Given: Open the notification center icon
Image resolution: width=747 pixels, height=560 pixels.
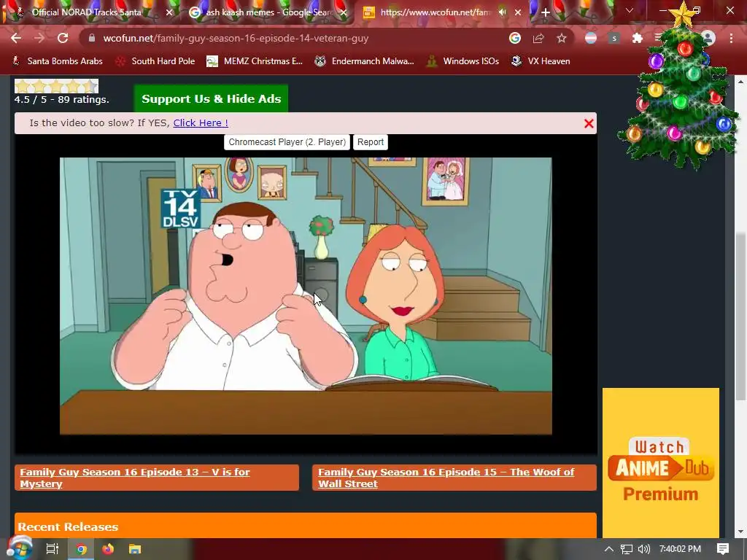Looking at the screenshot, I should tap(723, 549).
